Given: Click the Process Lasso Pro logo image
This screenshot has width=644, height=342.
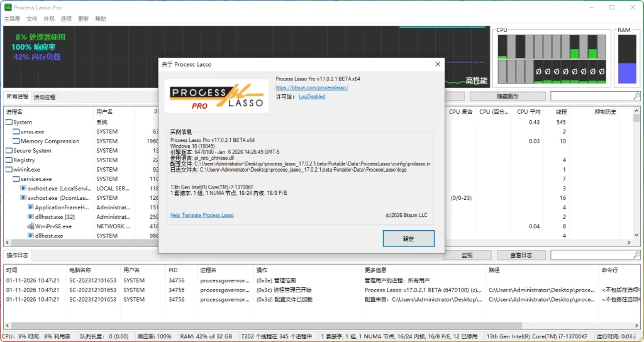Looking at the screenshot, I should pyautogui.click(x=216, y=96).
